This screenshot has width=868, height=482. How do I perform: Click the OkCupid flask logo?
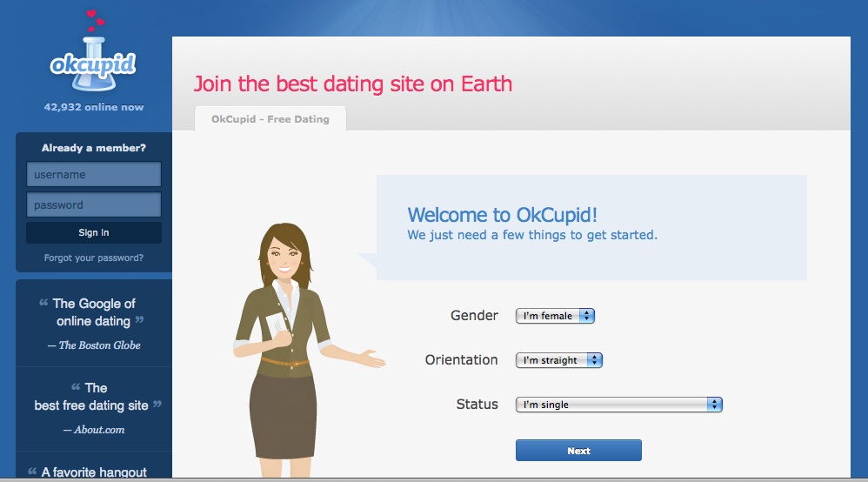(x=93, y=51)
